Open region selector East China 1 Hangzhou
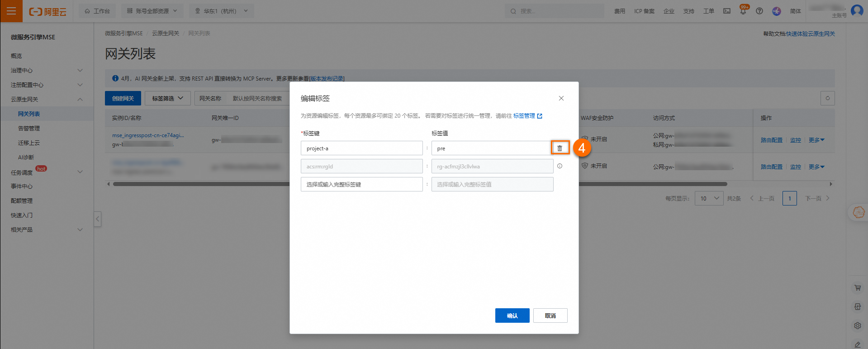868x349 pixels. point(222,11)
